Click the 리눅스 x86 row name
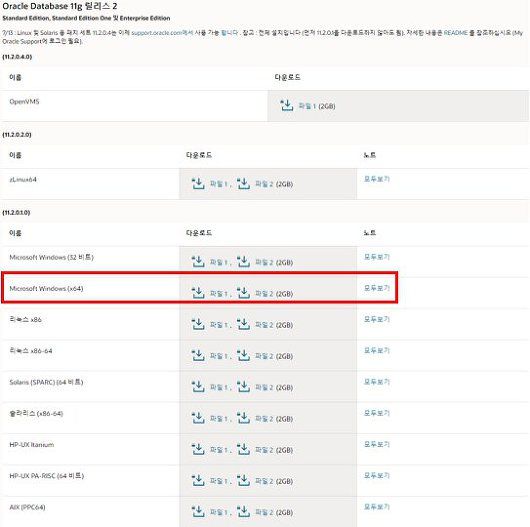The image size is (530, 527). tap(25, 320)
